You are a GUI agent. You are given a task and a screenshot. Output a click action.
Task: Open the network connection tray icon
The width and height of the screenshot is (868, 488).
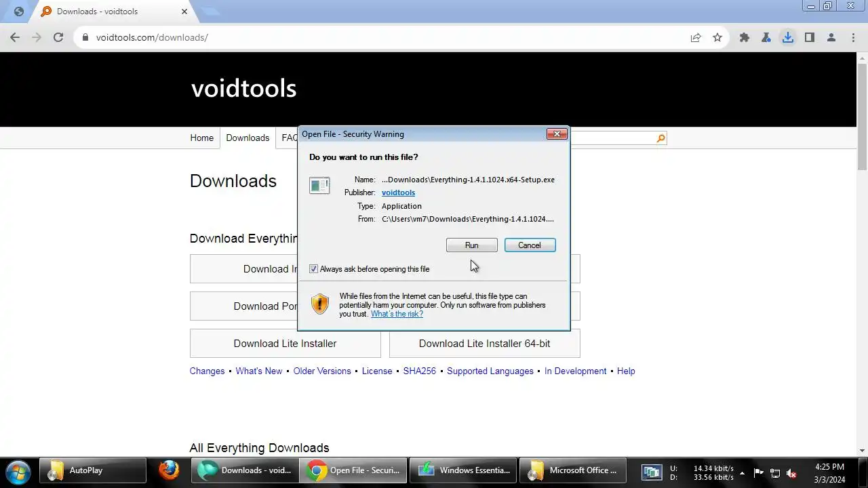click(775, 473)
